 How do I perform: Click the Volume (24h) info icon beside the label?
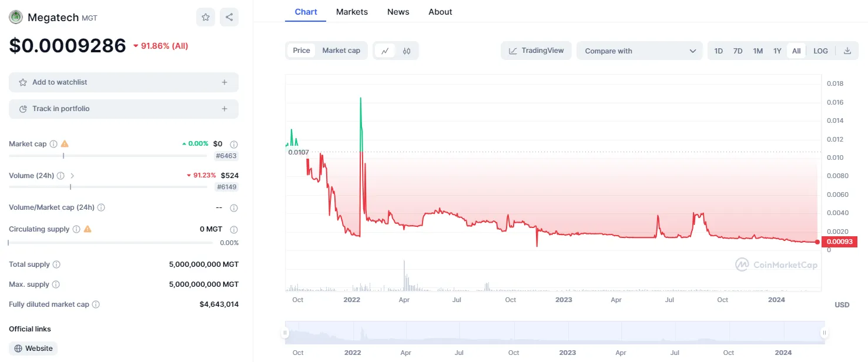coord(61,176)
